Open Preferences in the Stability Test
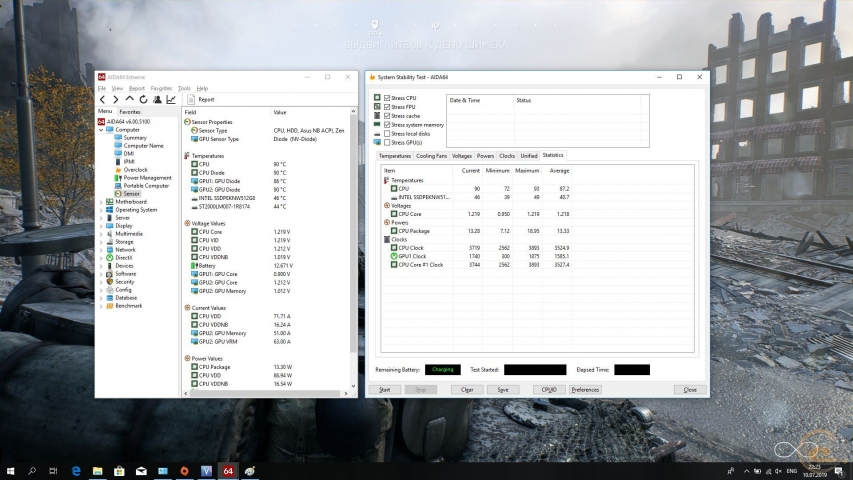The width and height of the screenshot is (853, 480). [x=585, y=390]
